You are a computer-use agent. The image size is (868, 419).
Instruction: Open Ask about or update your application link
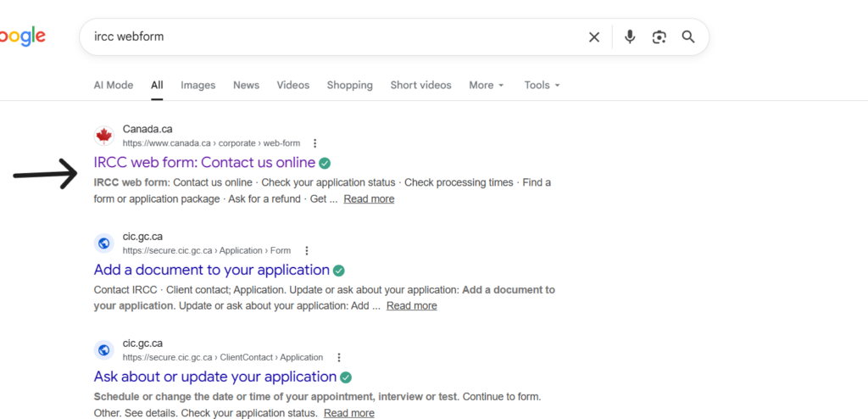[215, 377]
